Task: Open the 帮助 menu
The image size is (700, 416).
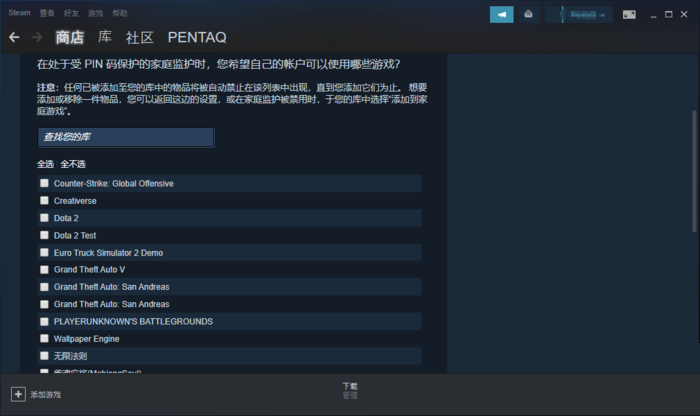Action: (x=120, y=14)
